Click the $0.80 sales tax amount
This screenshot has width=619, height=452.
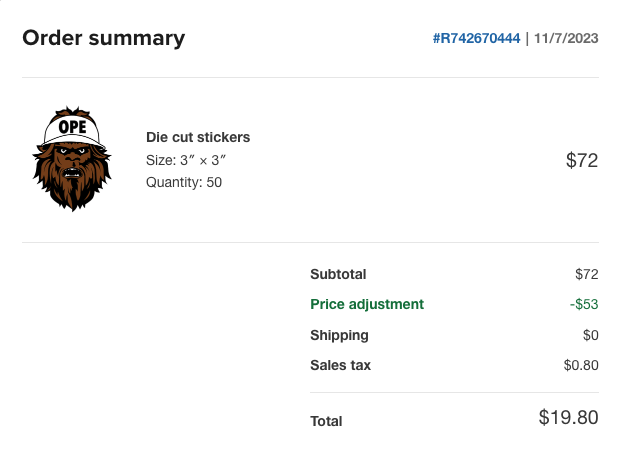pos(581,365)
